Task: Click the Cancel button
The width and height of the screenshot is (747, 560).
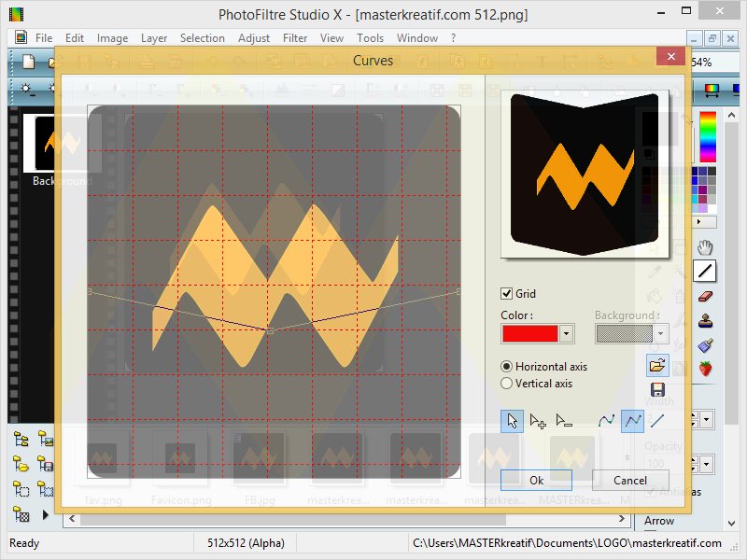Action: tap(629, 480)
